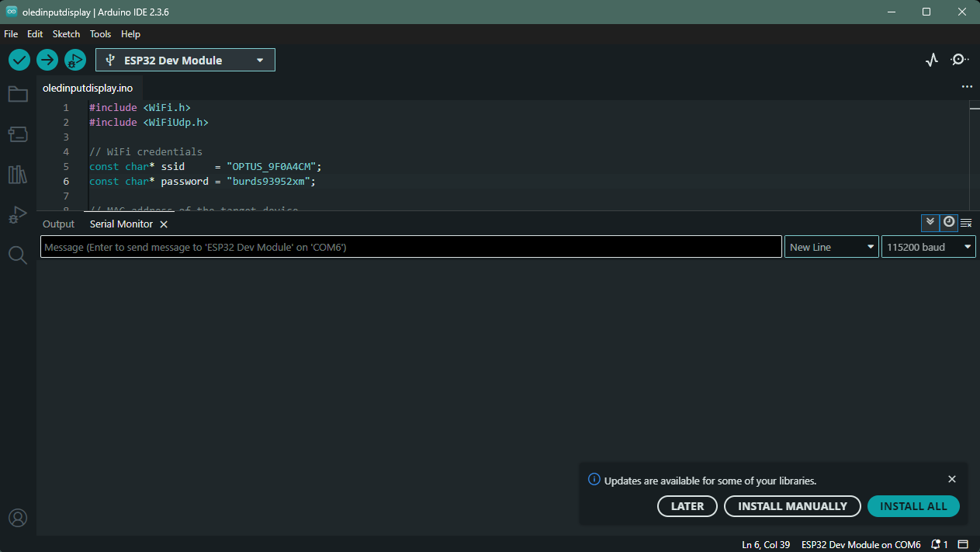Click the #include <WiFi.h> code line
This screenshot has width=980, height=552.
(140, 108)
